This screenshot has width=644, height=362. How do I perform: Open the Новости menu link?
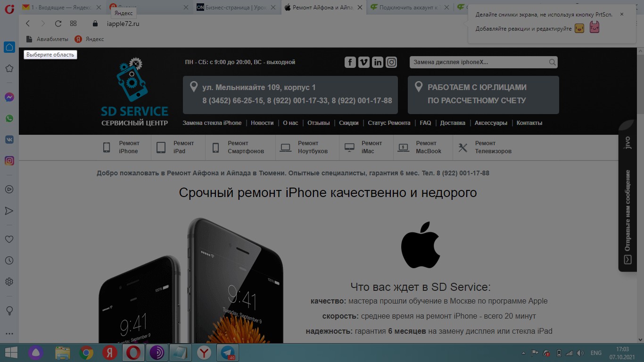click(262, 123)
